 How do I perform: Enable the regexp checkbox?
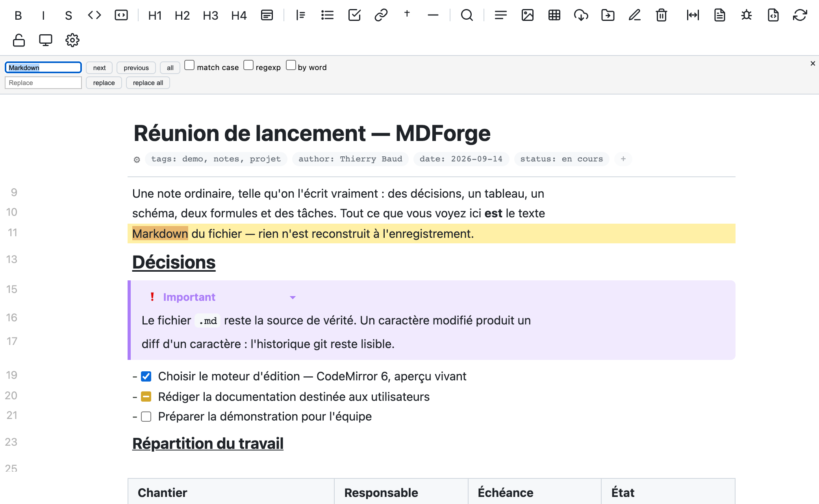click(248, 65)
